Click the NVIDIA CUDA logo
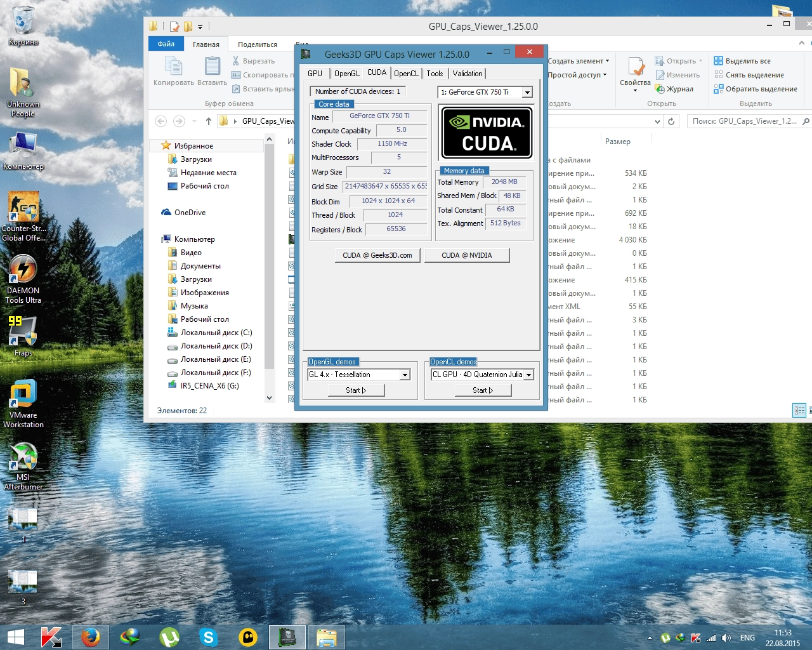 coord(487,132)
